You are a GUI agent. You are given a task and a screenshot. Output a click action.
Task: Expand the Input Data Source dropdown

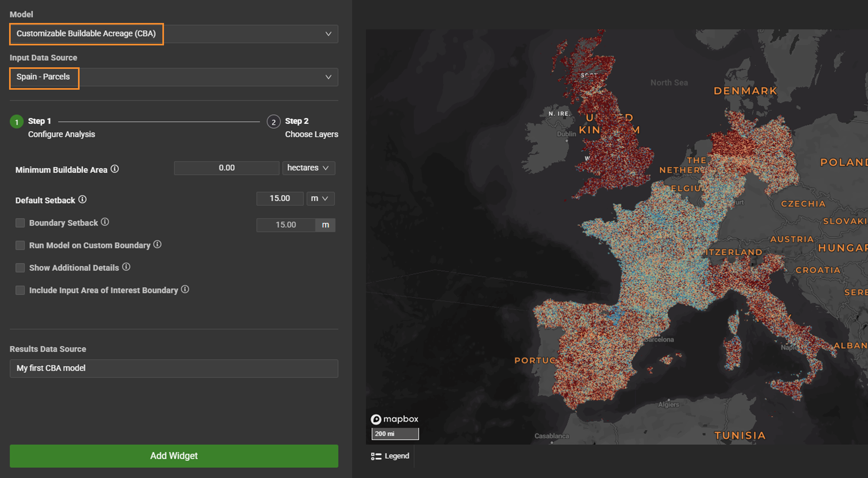(x=174, y=77)
